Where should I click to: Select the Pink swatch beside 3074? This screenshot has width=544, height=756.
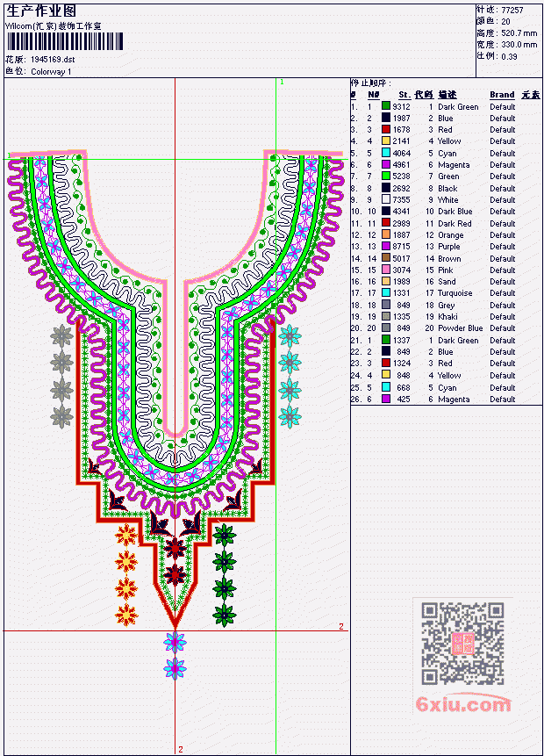[386, 270]
